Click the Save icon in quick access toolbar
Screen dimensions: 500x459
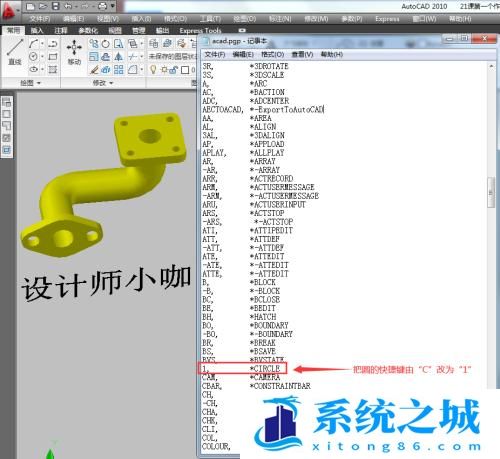click(x=56, y=6)
